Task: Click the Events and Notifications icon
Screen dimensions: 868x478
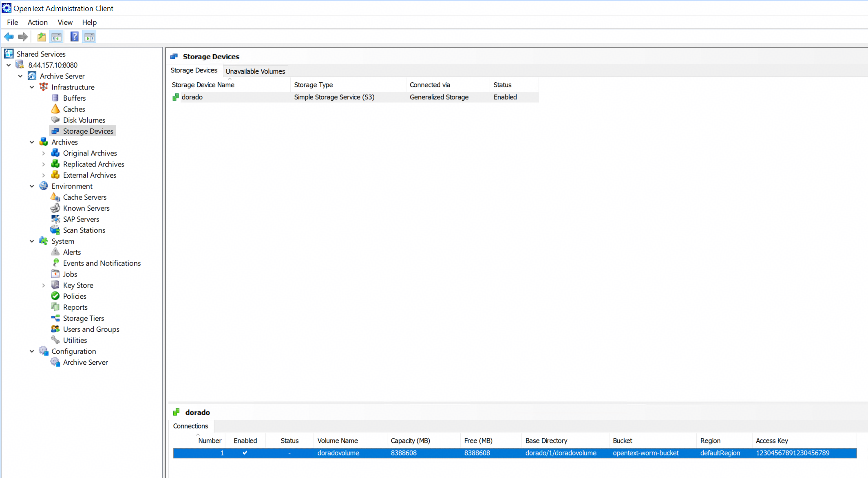Action: (55, 263)
